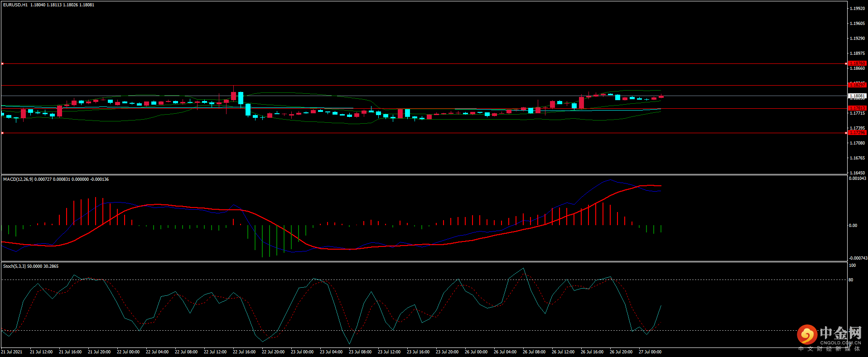Click the 1.16450 price scale value
The image size is (868, 357).
(857, 173)
